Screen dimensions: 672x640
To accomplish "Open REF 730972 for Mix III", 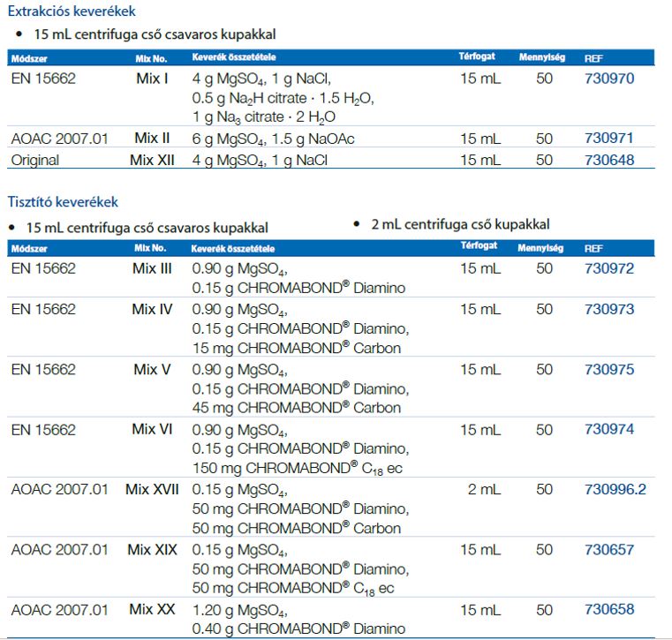I will pyautogui.click(x=609, y=268).
